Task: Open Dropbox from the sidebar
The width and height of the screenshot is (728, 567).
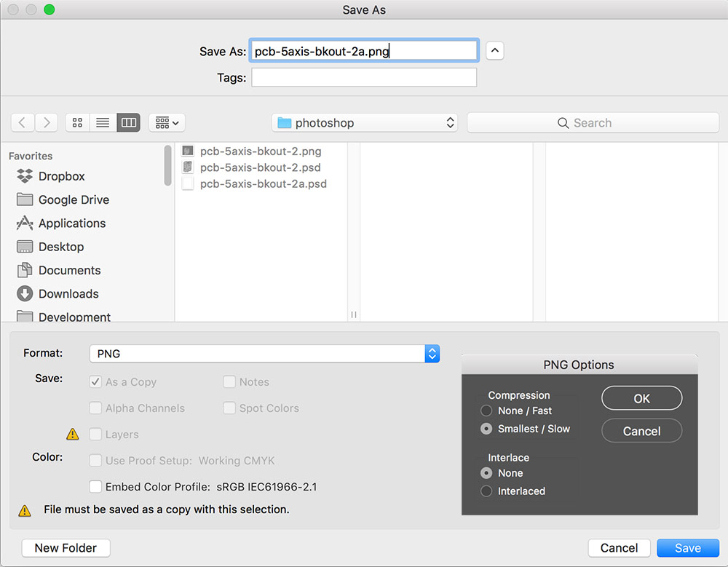Action: pos(61,176)
